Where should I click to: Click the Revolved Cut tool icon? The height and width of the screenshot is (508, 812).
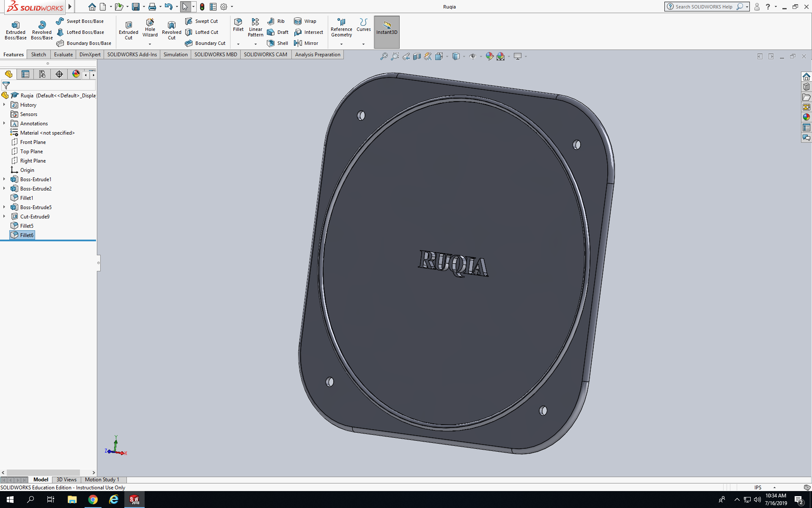click(171, 25)
